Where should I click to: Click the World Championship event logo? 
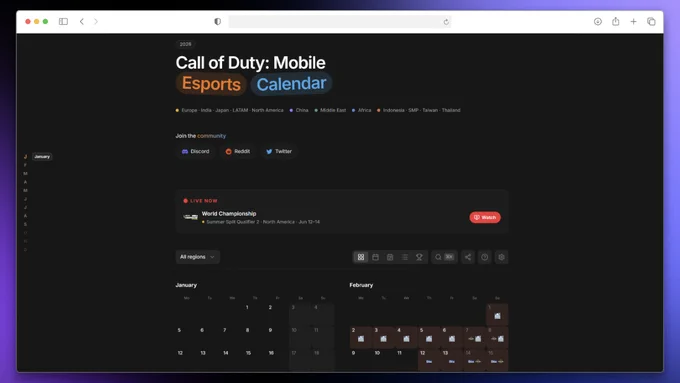(190, 217)
